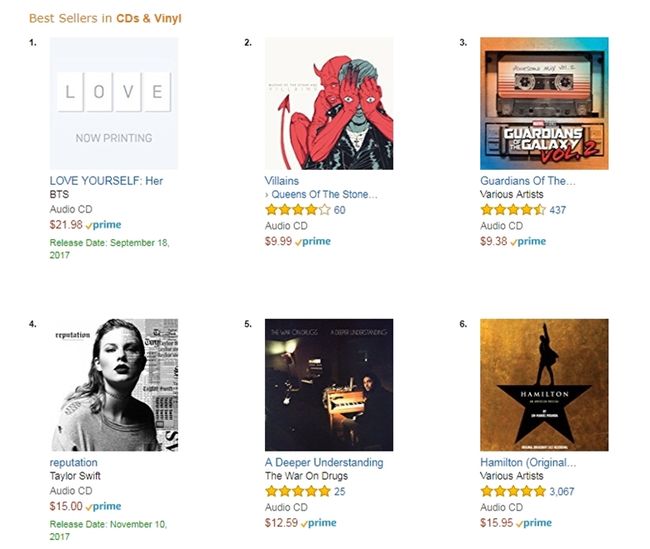Open A Deeper Understanding title link
This screenshot has height=549, width=650.
pos(324,463)
